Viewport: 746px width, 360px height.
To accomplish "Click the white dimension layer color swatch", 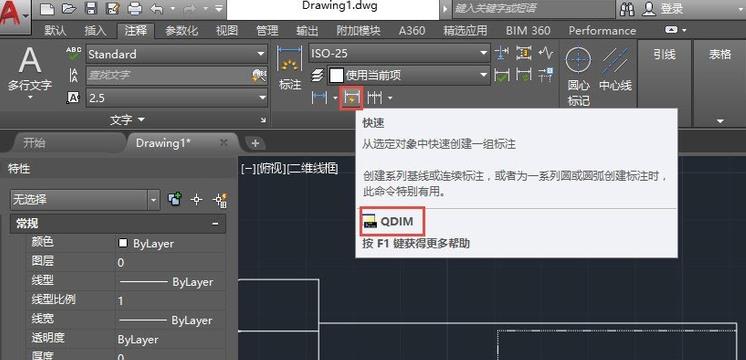I will (336, 75).
